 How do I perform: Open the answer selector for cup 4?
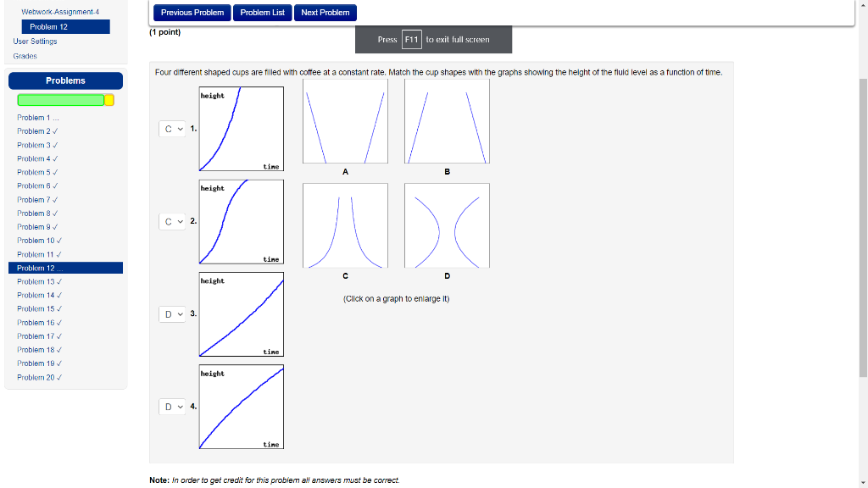click(x=172, y=407)
